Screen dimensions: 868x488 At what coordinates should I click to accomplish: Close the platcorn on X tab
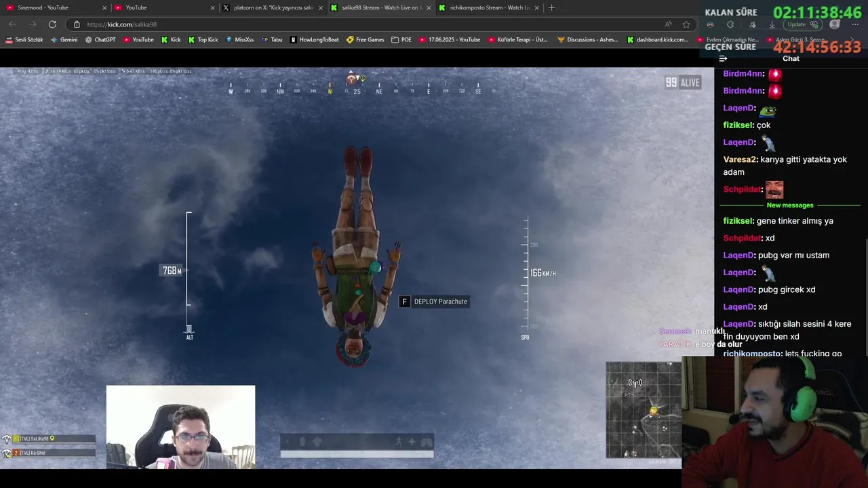pos(320,7)
